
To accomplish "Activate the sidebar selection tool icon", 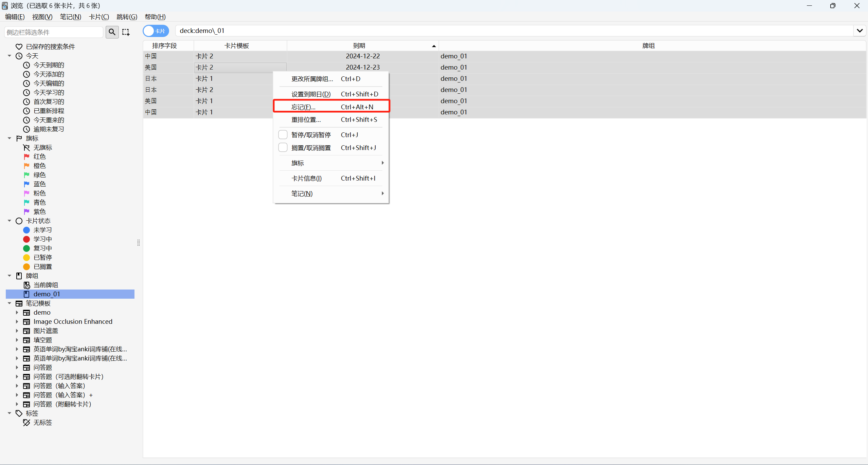I will [126, 32].
